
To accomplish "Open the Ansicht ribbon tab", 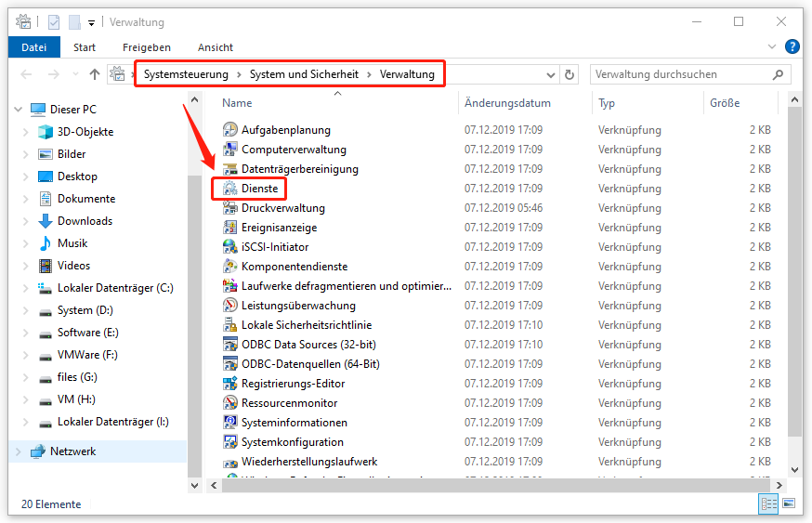I will (216, 47).
